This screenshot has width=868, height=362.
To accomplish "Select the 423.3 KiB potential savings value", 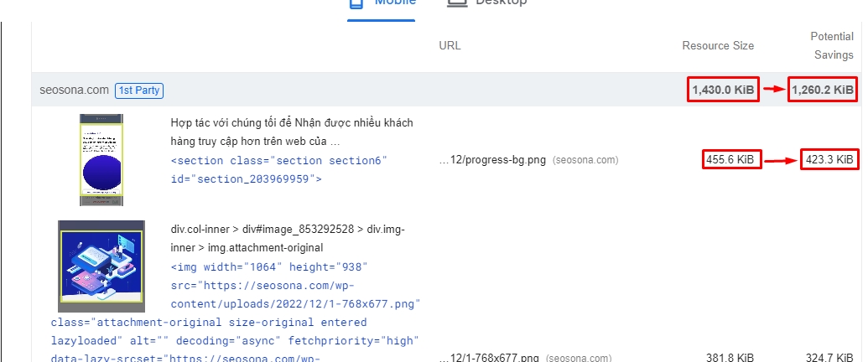I will [x=828, y=159].
